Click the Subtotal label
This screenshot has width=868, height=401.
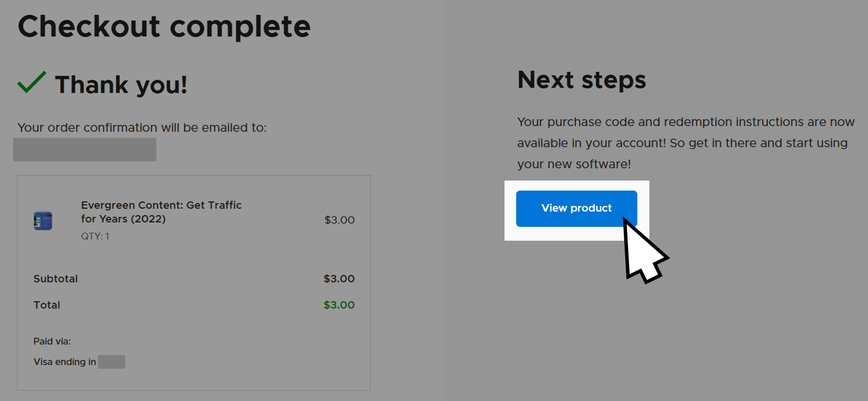(x=56, y=278)
